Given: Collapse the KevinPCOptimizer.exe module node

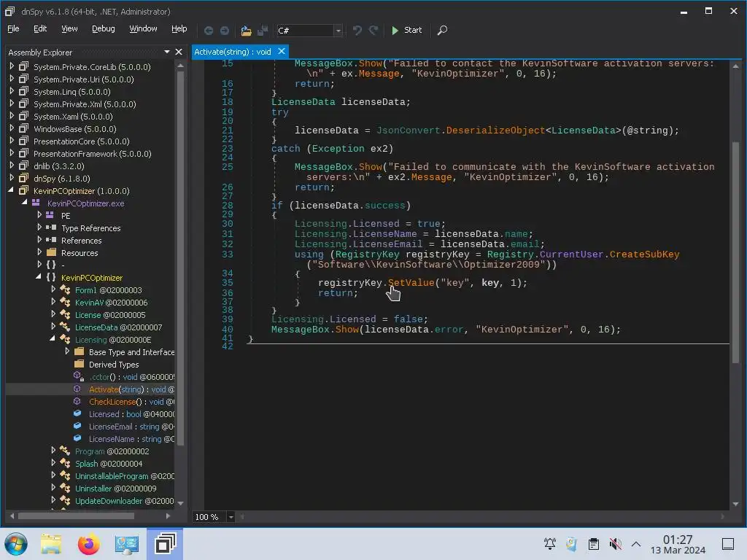Looking at the screenshot, I should 25,203.
